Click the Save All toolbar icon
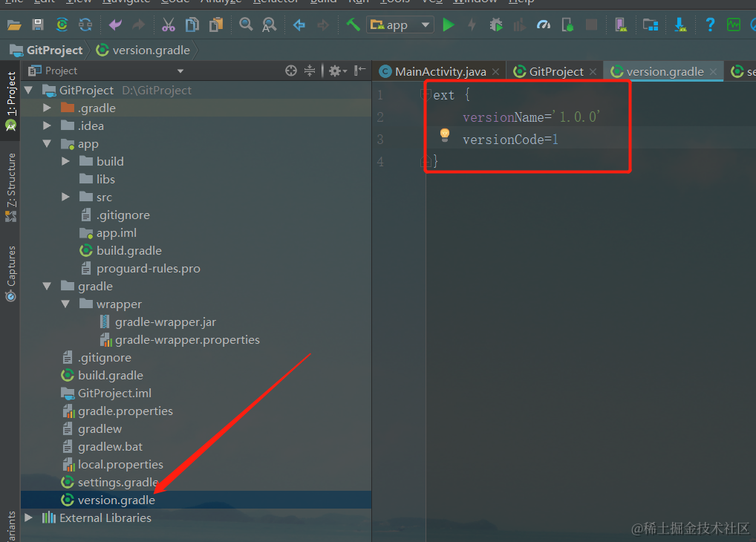This screenshot has width=756, height=542. point(38,25)
